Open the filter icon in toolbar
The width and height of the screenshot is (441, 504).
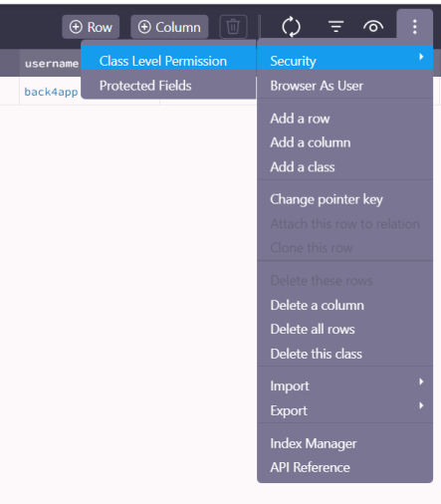tap(335, 27)
